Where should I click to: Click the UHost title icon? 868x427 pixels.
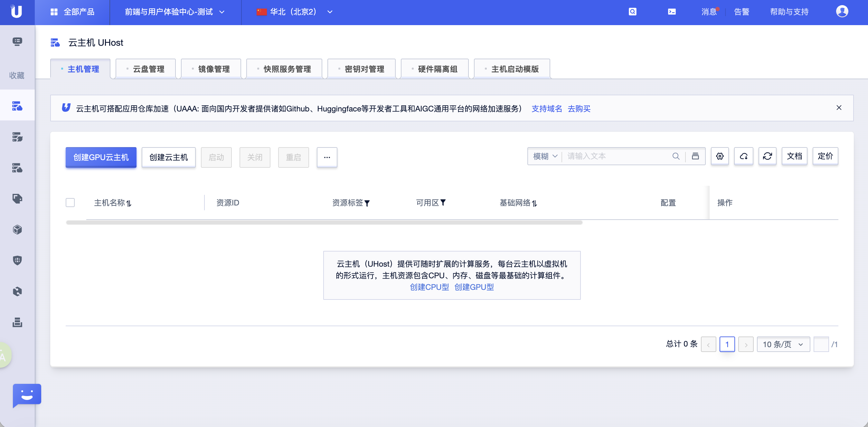pos(55,43)
